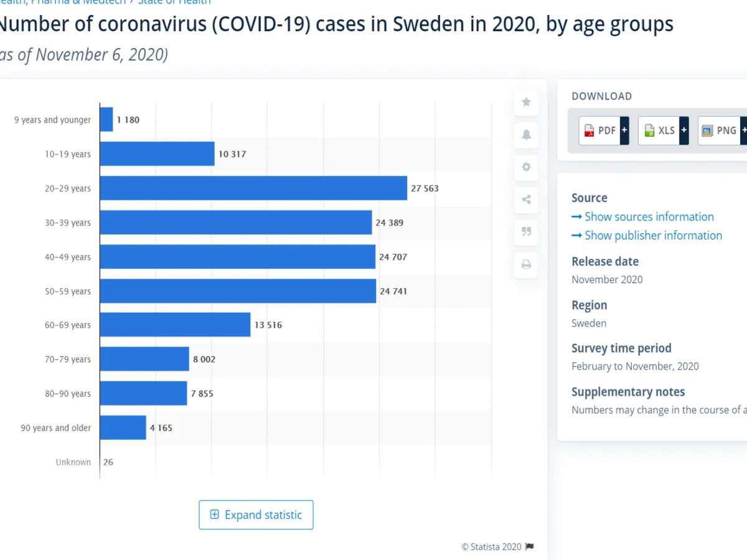Click the star favorite icon
The height and width of the screenshot is (560, 747).
click(526, 102)
